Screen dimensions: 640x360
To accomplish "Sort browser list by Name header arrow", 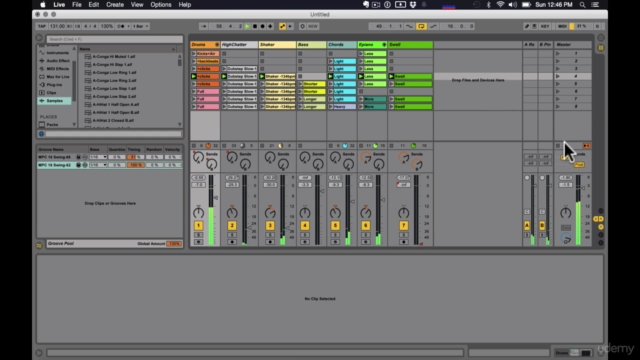I will coord(173,49).
